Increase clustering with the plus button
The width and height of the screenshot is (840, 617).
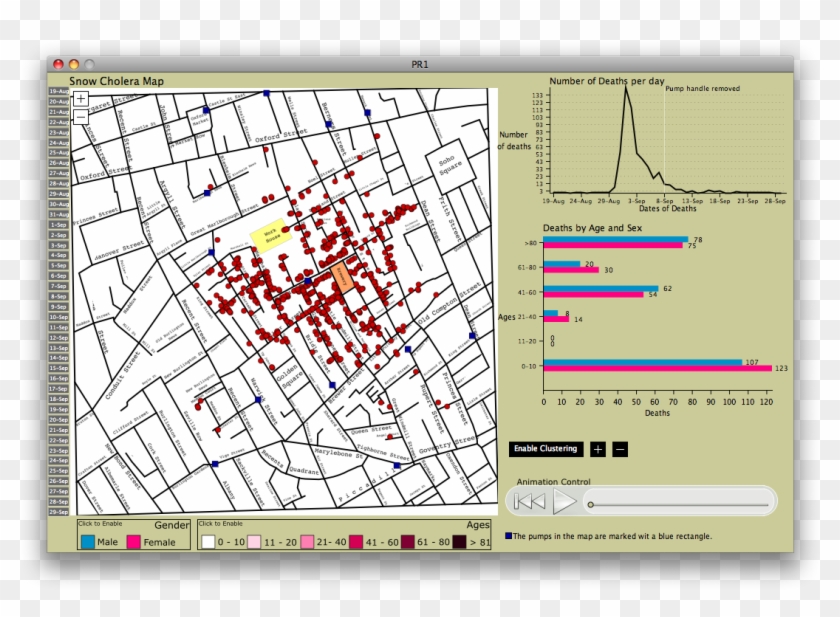click(x=598, y=449)
